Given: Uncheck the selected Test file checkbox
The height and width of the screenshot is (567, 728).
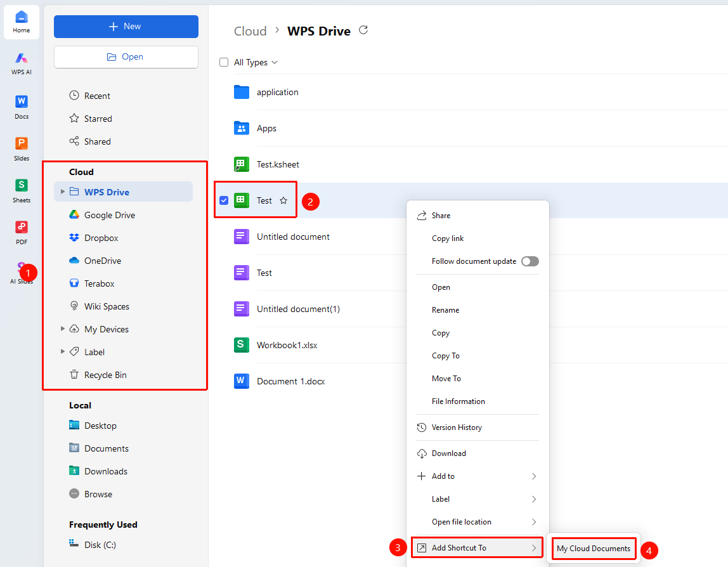Looking at the screenshot, I should point(224,200).
